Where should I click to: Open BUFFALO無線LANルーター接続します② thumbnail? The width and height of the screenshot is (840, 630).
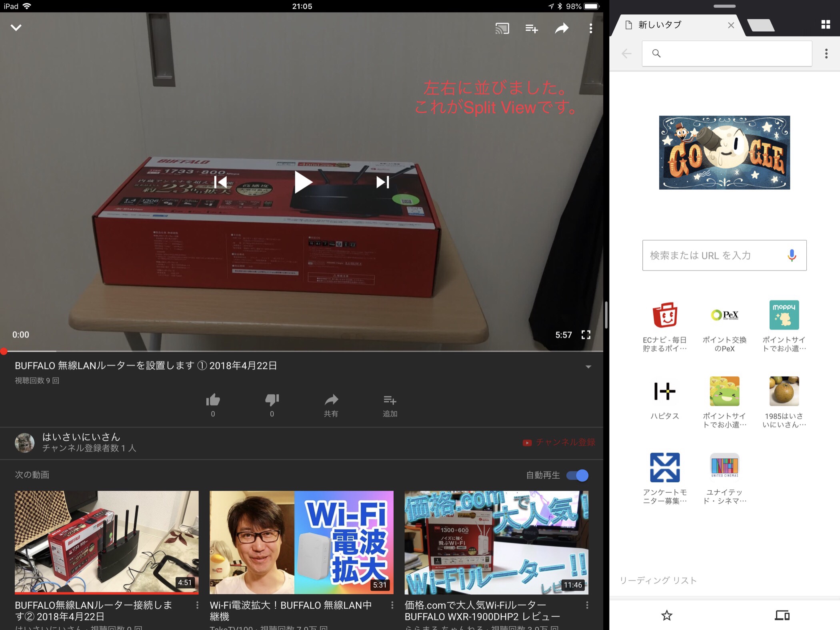tap(107, 542)
